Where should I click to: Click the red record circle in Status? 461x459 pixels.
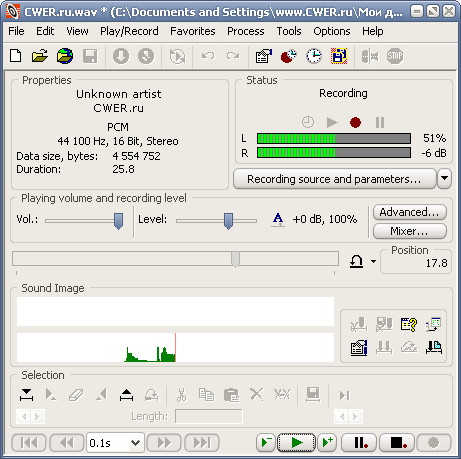(355, 122)
